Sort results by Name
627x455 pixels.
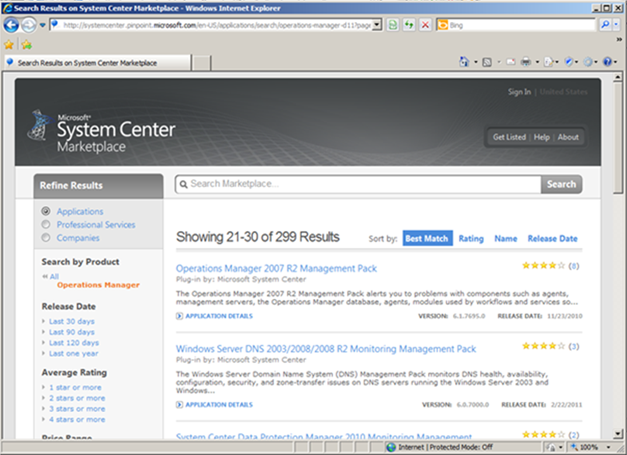tap(505, 239)
